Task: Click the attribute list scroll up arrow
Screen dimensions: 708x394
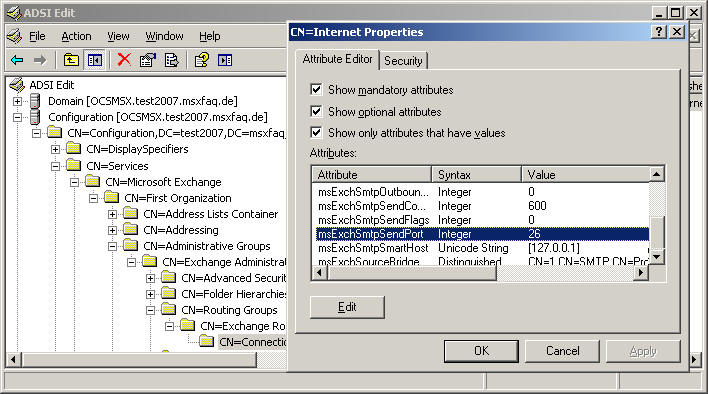Action: pos(657,174)
